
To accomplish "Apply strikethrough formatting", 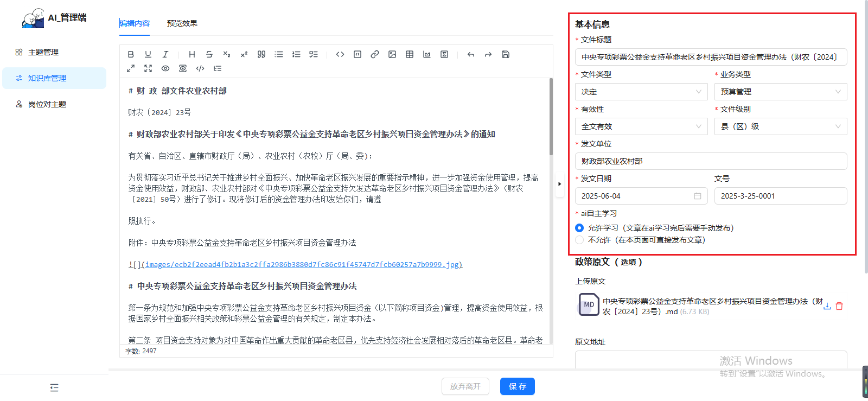I will tap(209, 54).
